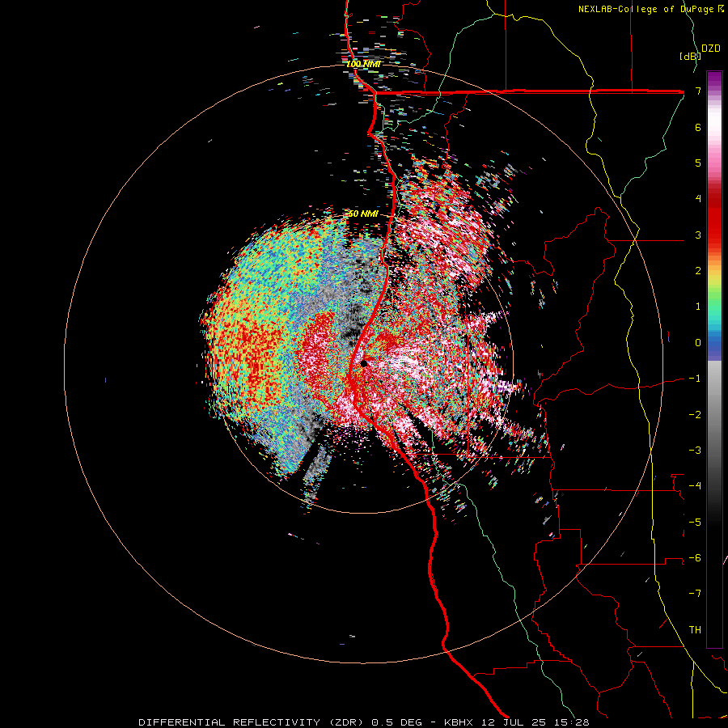Click the [dB] units label
Image resolution: width=728 pixels, height=728 pixels.
click(690, 56)
